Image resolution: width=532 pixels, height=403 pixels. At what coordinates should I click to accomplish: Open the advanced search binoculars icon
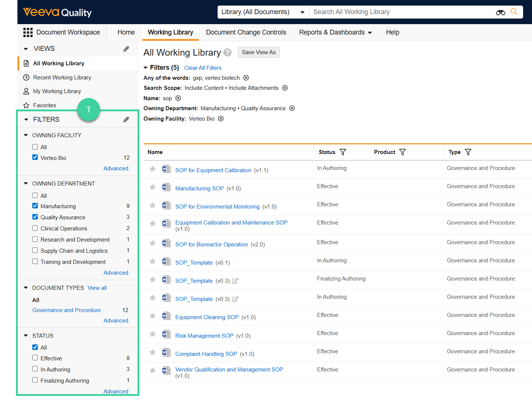[x=500, y=12]
